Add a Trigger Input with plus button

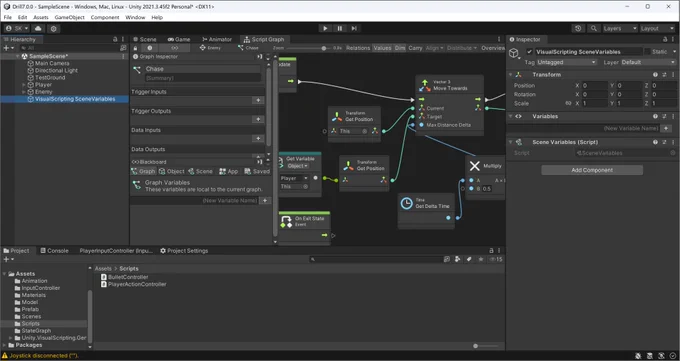pyautogui.click(x=258, y=100)
